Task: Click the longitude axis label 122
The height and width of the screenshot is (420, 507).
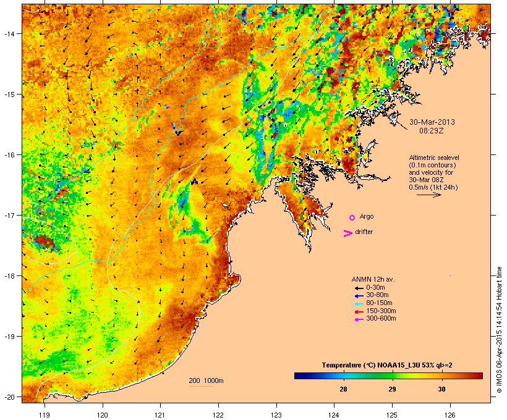Action: pyautogui.click(x=218, y=415)
